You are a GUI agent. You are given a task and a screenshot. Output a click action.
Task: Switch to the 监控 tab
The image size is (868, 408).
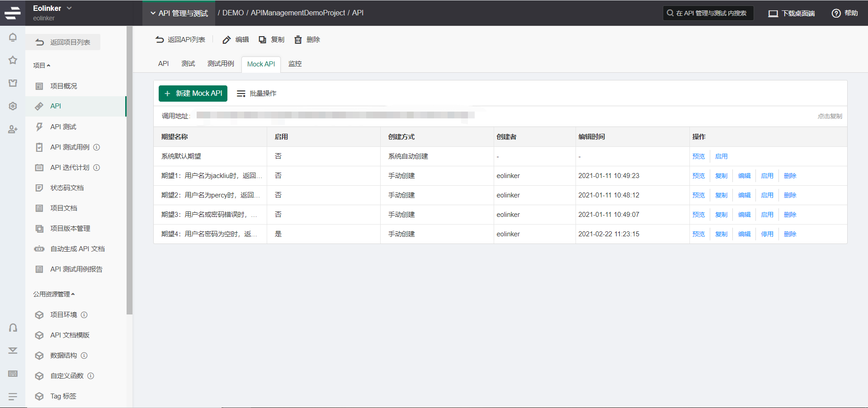click(x=295, y=64)
